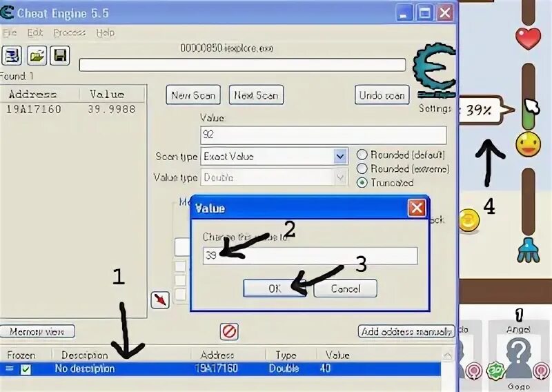Open the Scan type Exact Value dropdown

[340, 157]
